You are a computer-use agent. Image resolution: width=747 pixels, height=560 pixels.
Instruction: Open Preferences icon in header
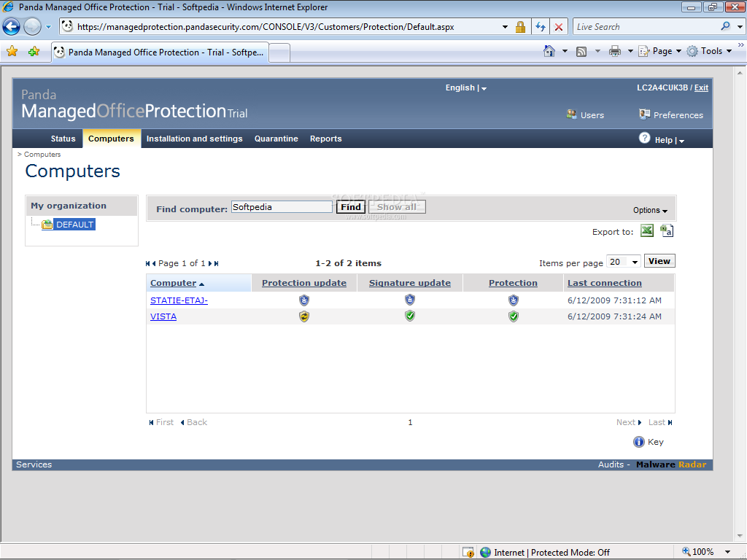[x=645, y=114]
